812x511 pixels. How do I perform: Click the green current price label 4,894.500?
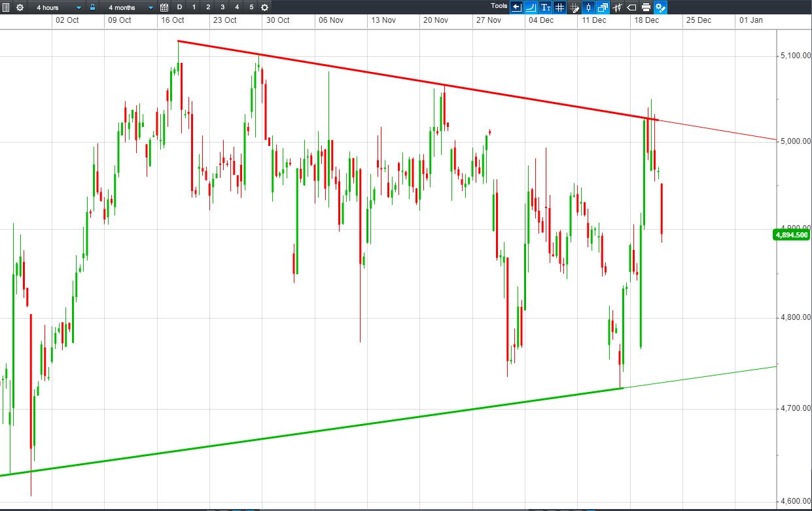coord(791,234)
